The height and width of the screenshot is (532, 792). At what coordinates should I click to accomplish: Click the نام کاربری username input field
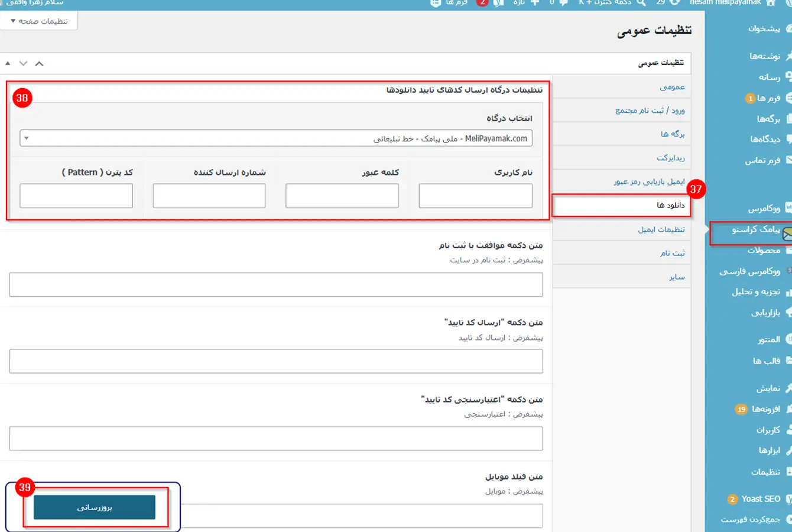point(476,196)
